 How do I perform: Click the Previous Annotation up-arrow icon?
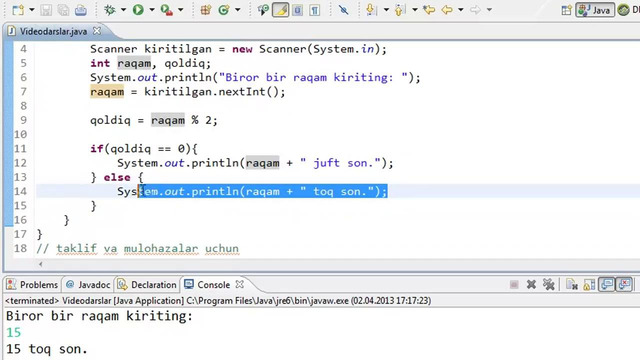[x=399, y=10]
